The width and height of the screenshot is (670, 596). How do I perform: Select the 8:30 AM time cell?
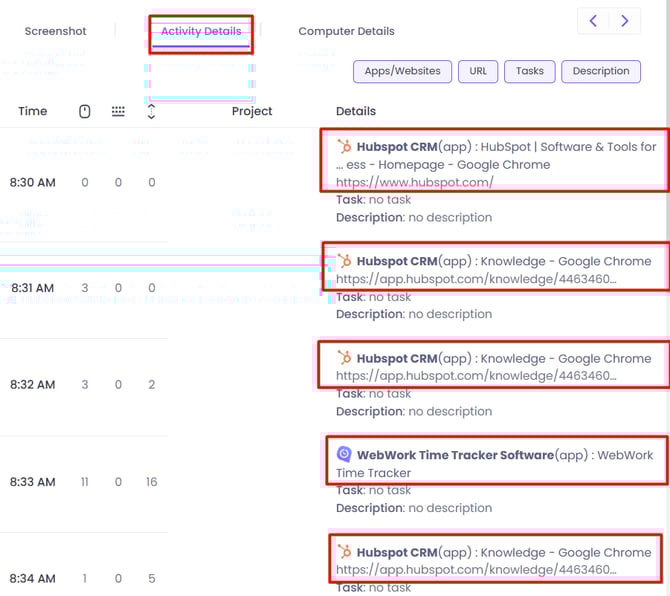point(32,182)
